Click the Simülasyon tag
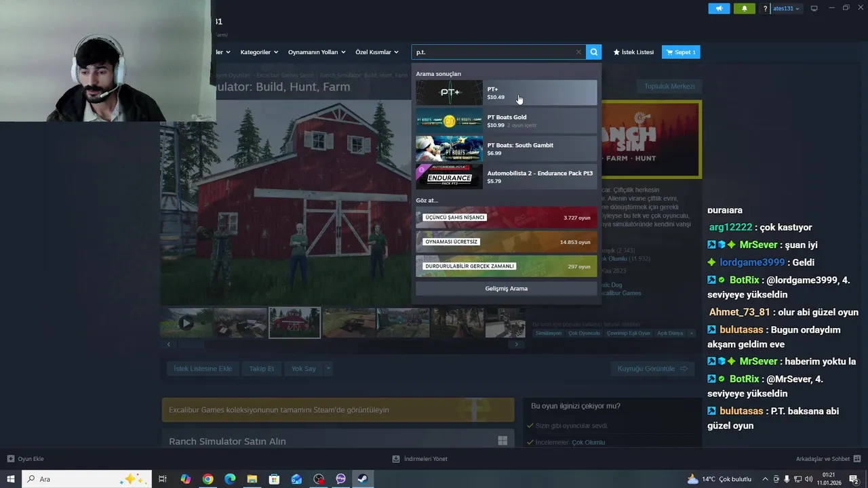This screenshot has height=488, width=868. point(549,333)
